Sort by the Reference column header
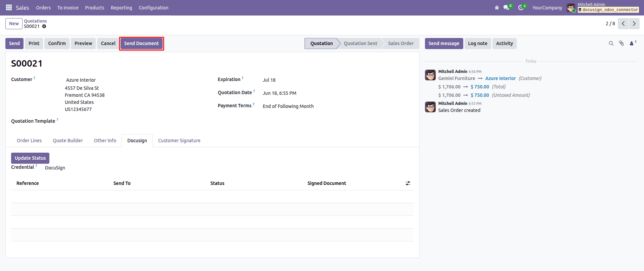644x271 pixels. 28,183
